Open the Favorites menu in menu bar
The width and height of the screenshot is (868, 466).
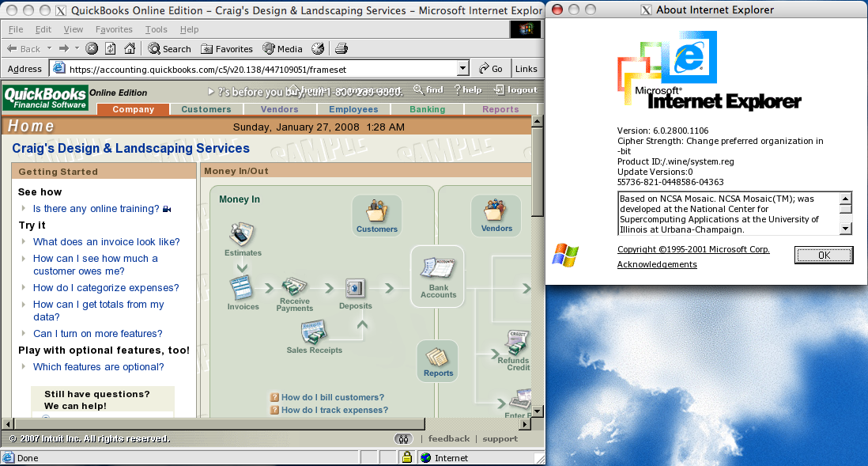[x=114, y=29]
